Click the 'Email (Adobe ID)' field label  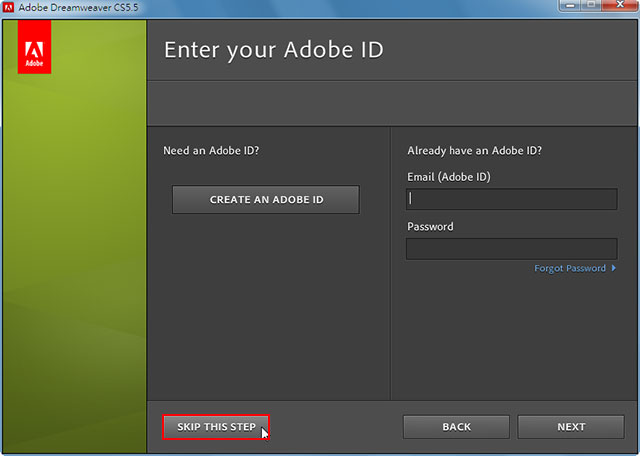click(449, 177)
